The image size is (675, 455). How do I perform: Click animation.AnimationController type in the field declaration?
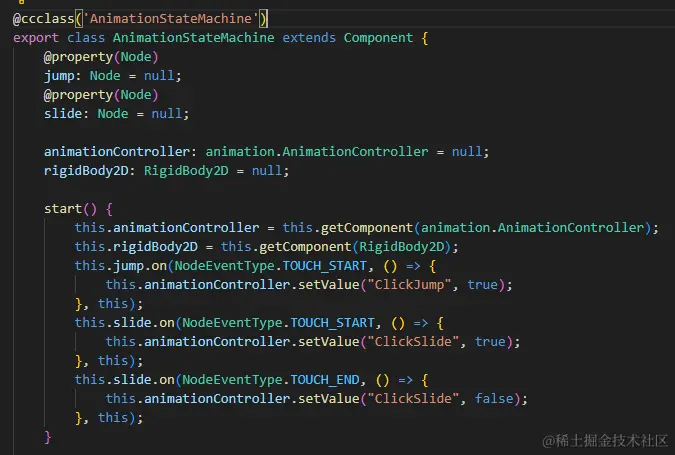pos(317,152)
